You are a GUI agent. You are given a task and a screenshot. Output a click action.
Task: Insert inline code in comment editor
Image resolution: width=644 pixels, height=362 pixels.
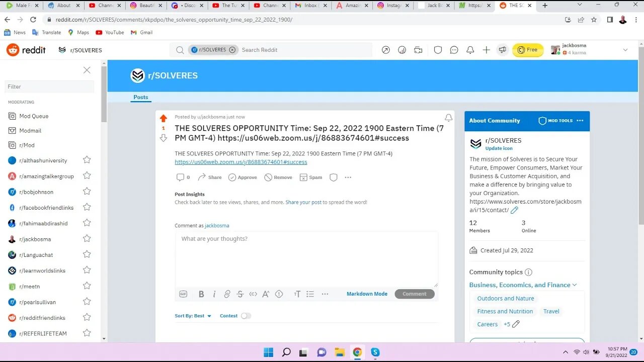point(253,294)
